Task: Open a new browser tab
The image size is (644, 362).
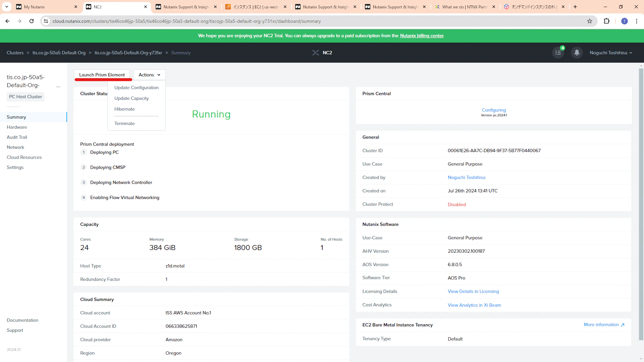Action: (x=575, y=7)
